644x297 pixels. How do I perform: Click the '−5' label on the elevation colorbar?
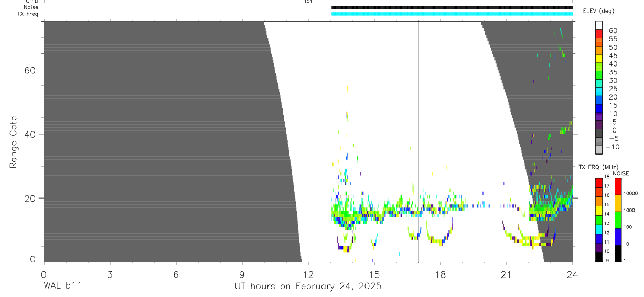click(x=614, y=138)
